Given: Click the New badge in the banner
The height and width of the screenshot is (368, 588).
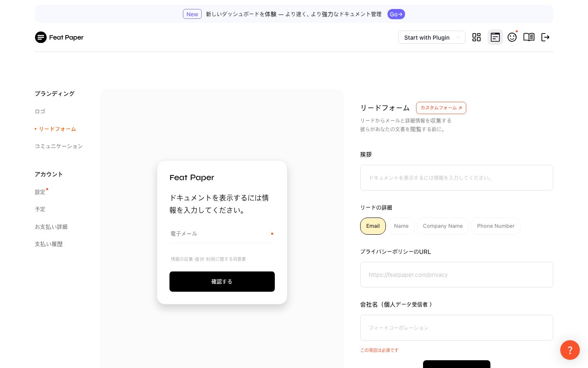Looking at the screenshot, I should tap(192, 14).
